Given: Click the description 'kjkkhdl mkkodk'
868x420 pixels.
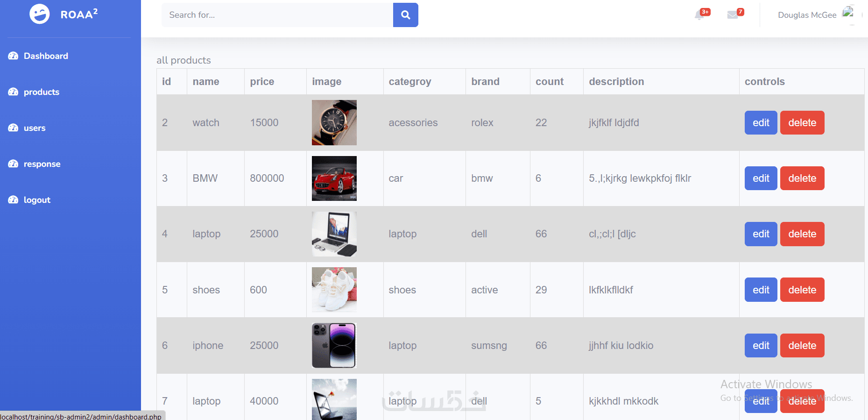Looking at the screenshot, I should [x=623, y=401].
